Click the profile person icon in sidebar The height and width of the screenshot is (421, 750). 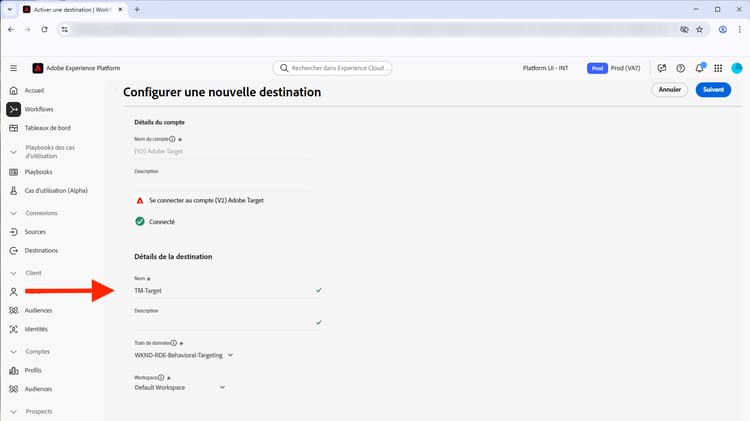coord(13,291)
